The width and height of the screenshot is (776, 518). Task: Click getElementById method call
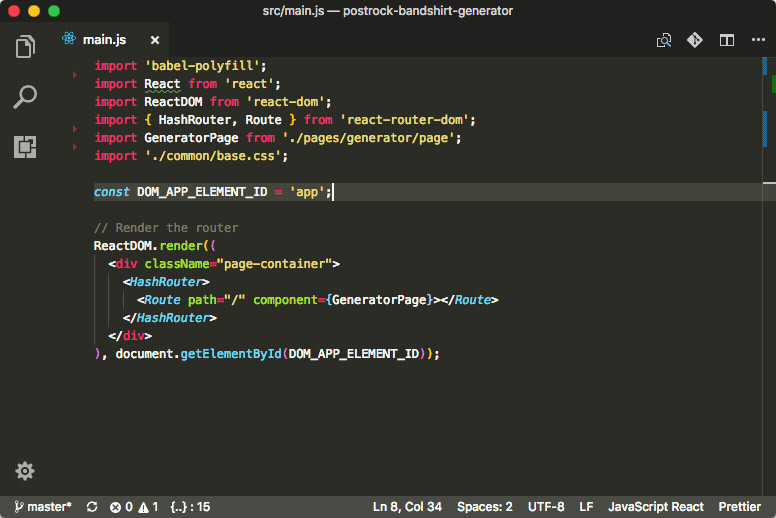point(231,354)
